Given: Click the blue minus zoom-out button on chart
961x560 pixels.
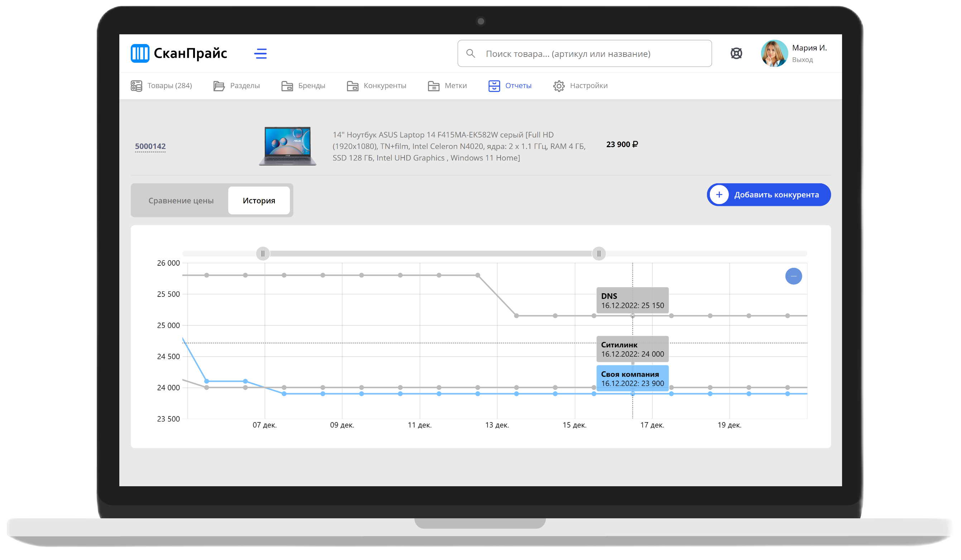Looking at the screenshot, I should pyautogui.click(x=793, y=276).
